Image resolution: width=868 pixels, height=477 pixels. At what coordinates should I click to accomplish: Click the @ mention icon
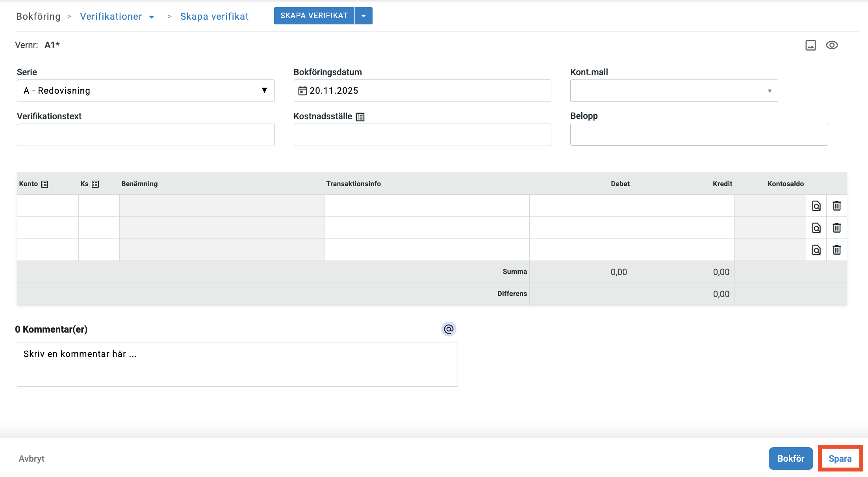449,329
